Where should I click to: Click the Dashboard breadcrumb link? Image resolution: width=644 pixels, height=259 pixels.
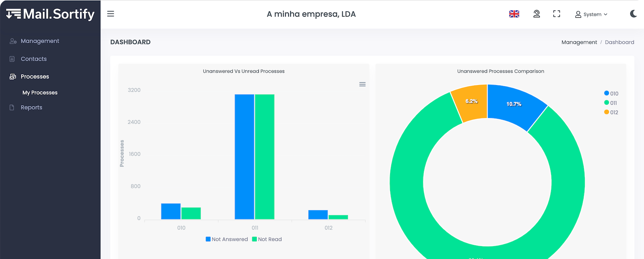619,42
